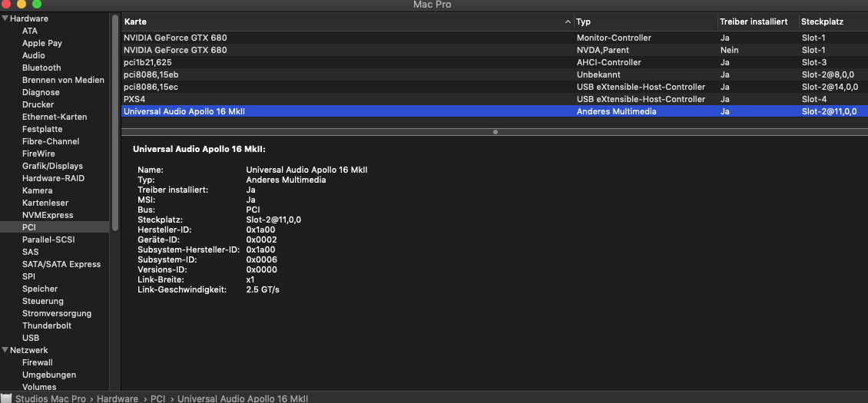Click Slot-4 cell in Steckplatz column

(813, 99)
